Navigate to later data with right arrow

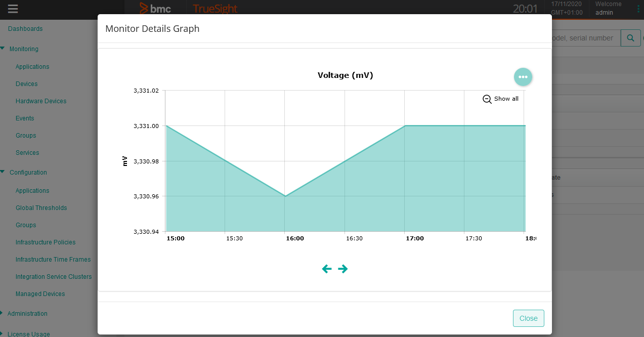(343, 269)
